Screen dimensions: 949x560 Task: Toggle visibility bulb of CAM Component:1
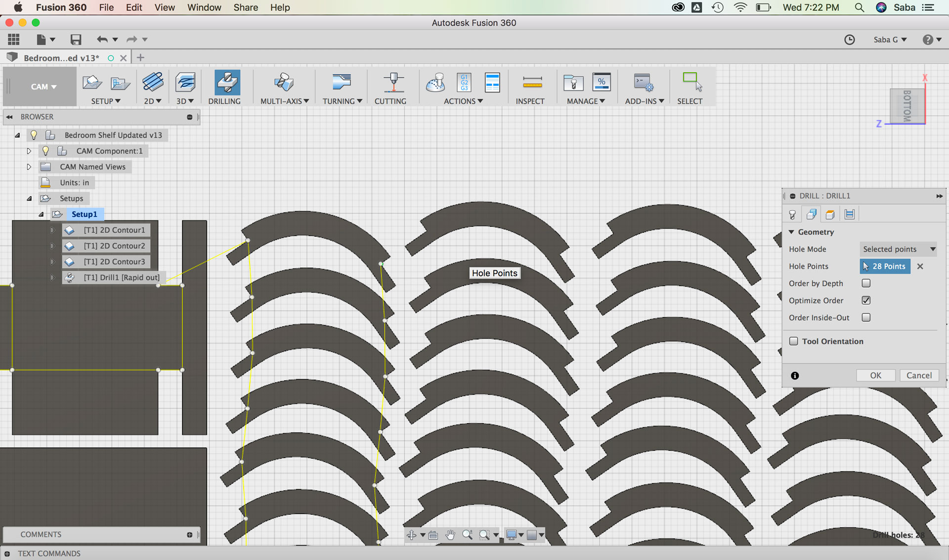coord(45,151)
